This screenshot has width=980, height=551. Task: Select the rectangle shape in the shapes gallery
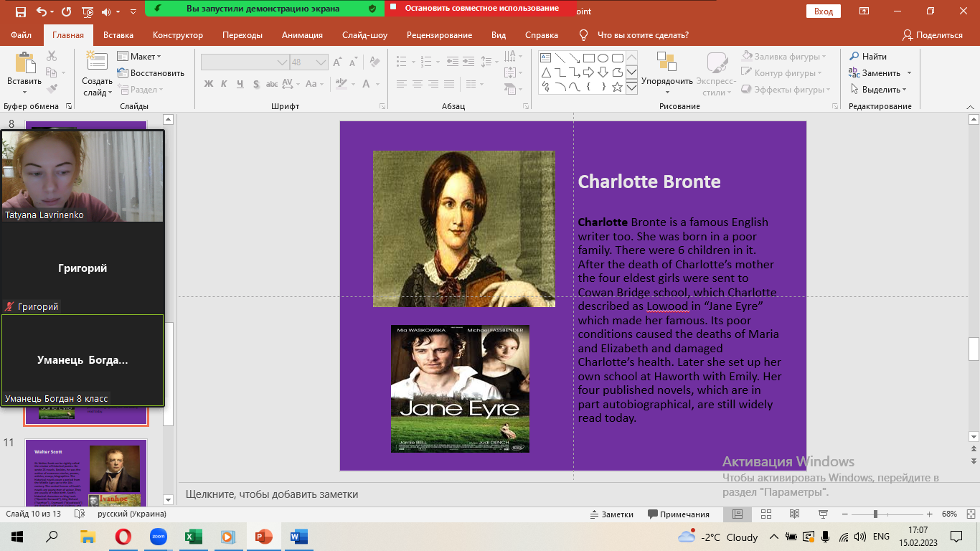click(x=588, y=58)
